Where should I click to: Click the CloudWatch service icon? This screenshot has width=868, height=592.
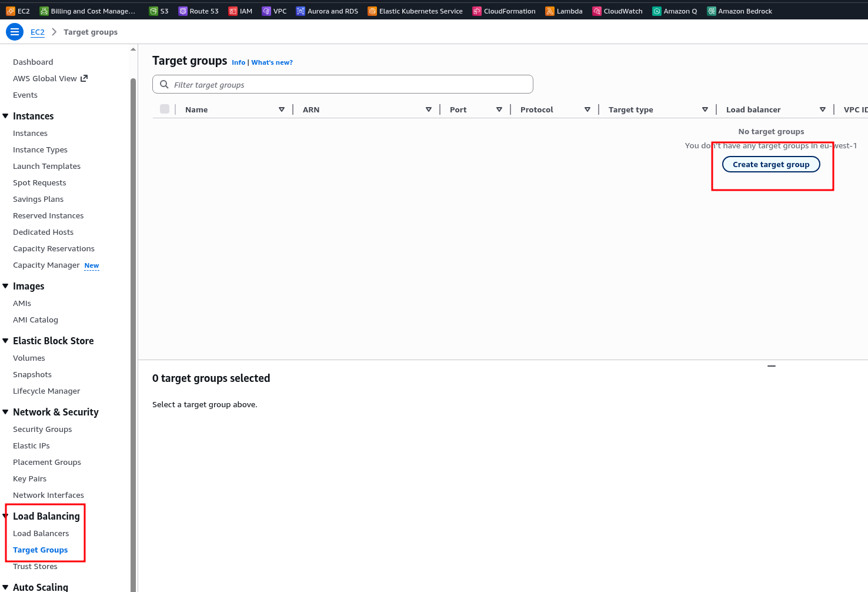(x=597, y=11)
